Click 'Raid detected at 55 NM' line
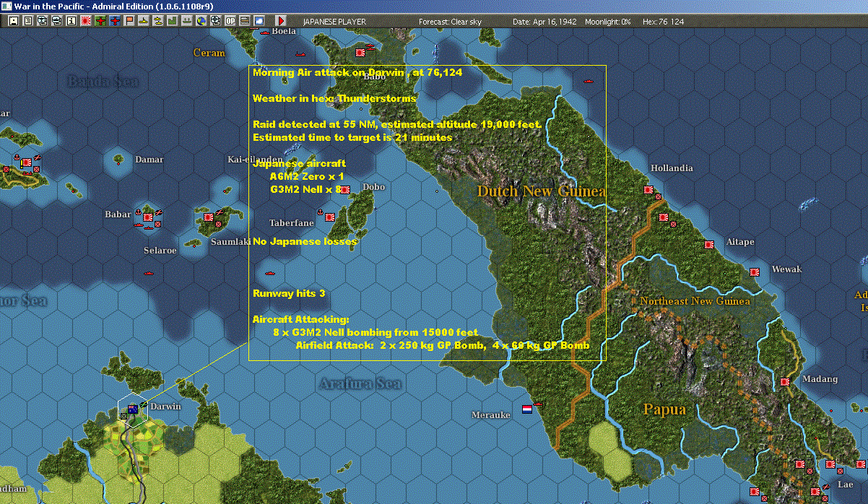Viewport: 868px width, 504px height. coord(397,124)
